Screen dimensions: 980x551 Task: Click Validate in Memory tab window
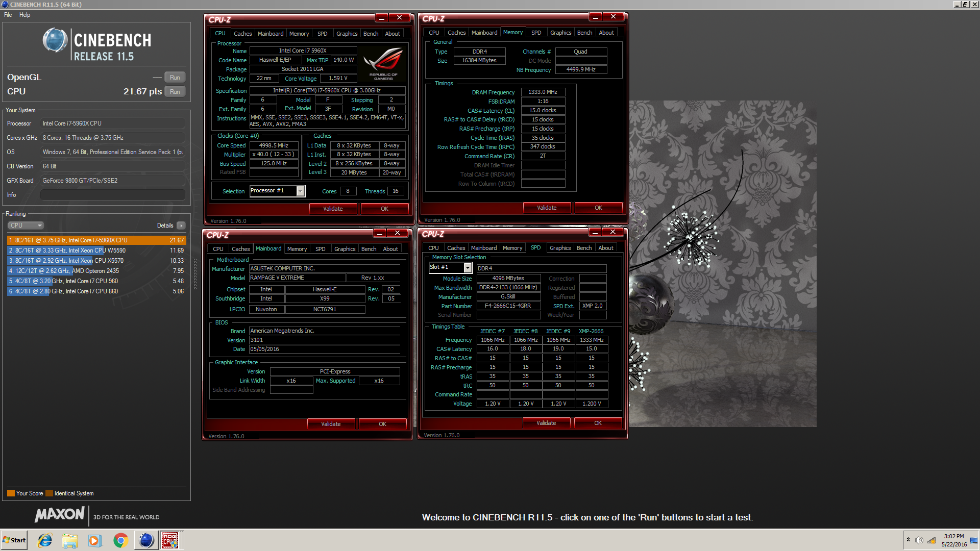pyautogui.click(x=547, y=208)
